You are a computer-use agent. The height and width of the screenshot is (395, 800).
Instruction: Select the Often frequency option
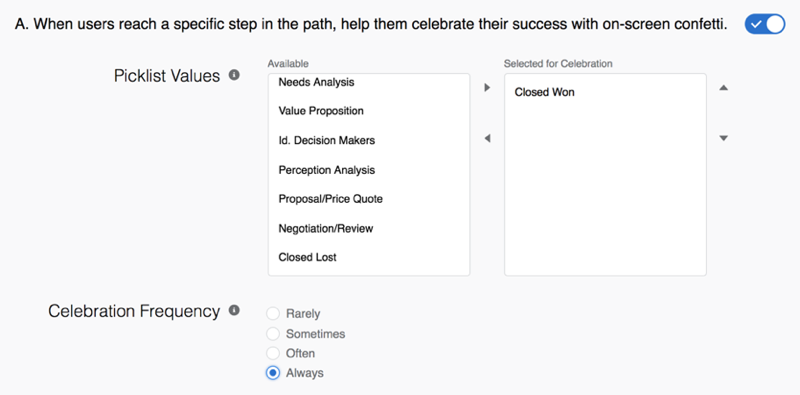tap(273, 353)
